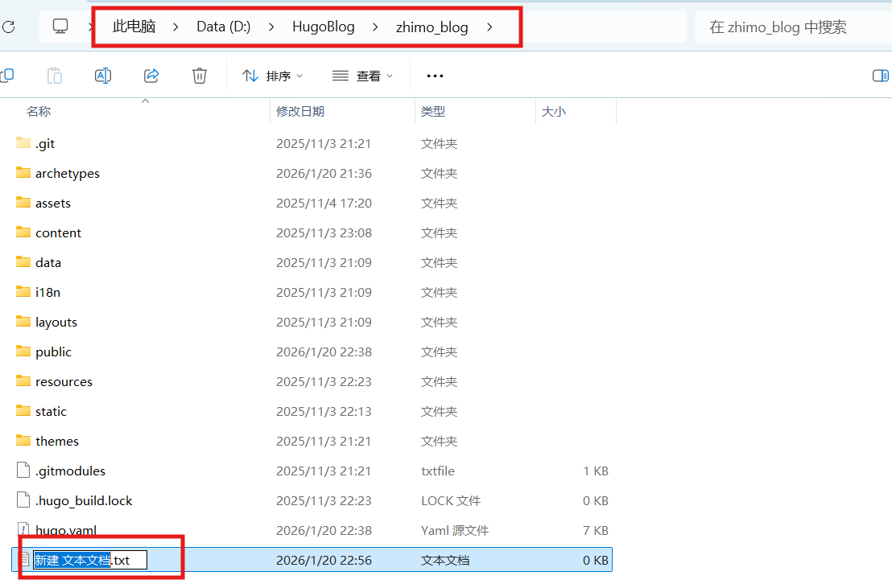Screen dimensions: 892x588
Task: Click the refresh icon beside address bar
Action: point(9,27)
